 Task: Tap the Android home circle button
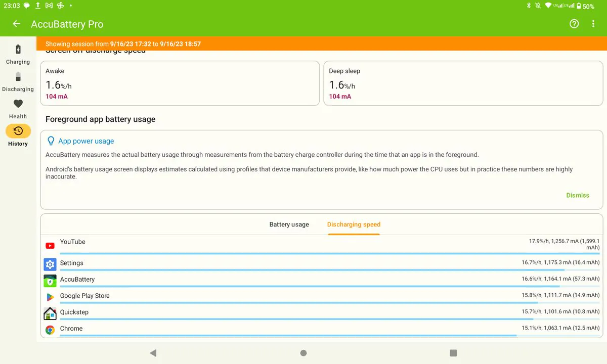tap(303, 353)
